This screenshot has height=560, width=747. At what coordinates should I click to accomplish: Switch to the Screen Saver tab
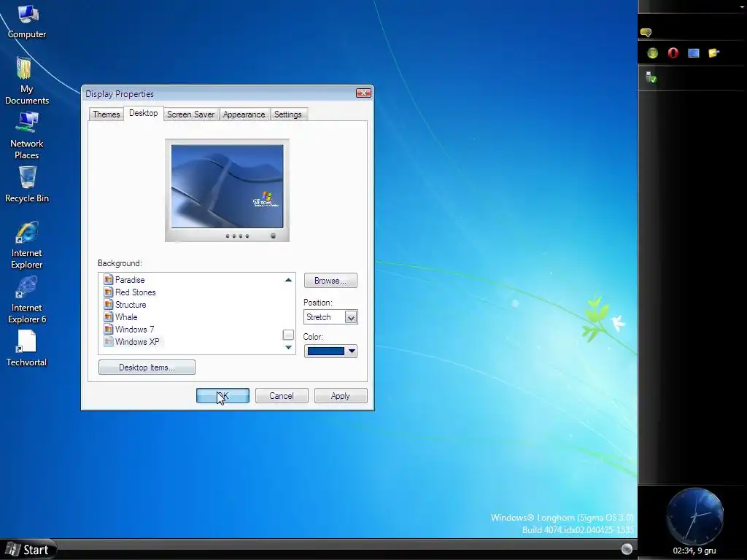[190, 114]
